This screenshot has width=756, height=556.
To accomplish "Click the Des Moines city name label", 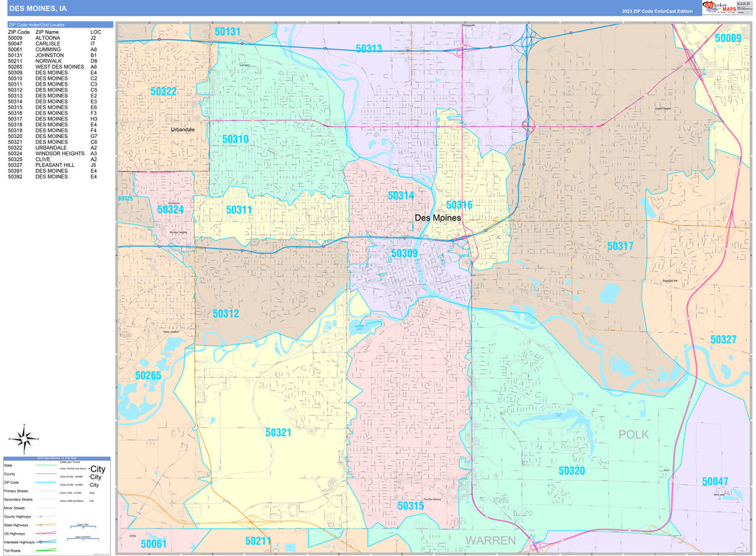I will coord(438,218).
